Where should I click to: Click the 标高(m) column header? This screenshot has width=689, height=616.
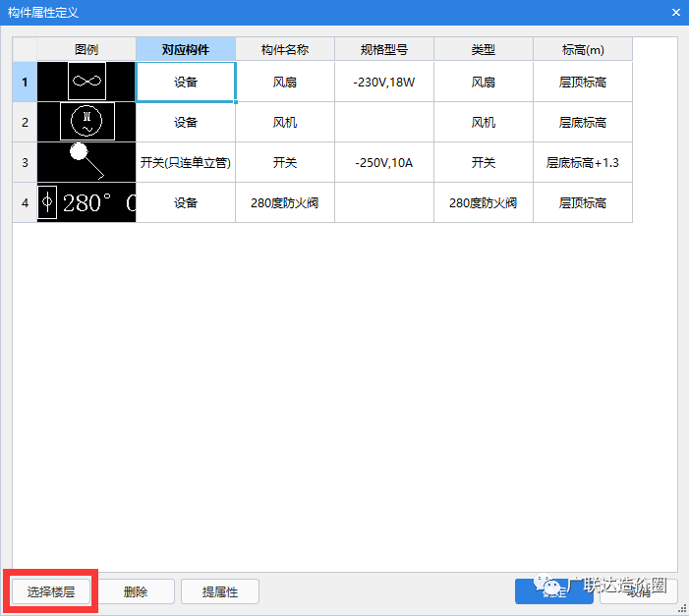coord(583,49)
